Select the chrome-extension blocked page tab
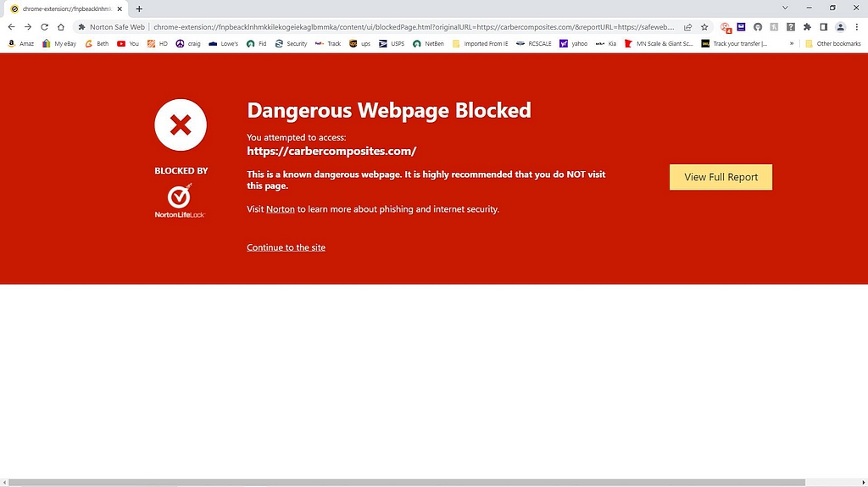The width and height of the screenshot is (868, 487). (x=65, y=8)
